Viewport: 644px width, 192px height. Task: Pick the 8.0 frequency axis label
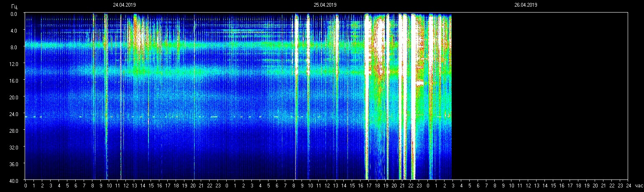[x=13, y=47]
